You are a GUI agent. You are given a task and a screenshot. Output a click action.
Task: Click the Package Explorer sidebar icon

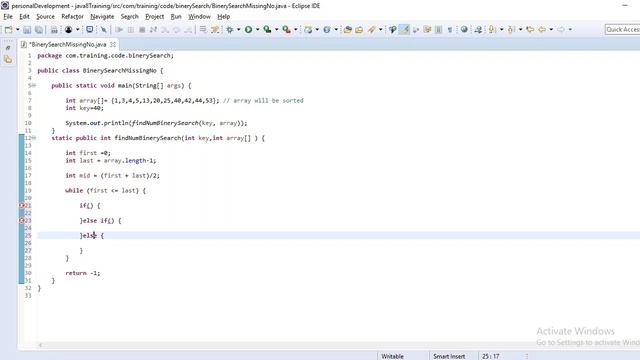[x=8, y=60]
